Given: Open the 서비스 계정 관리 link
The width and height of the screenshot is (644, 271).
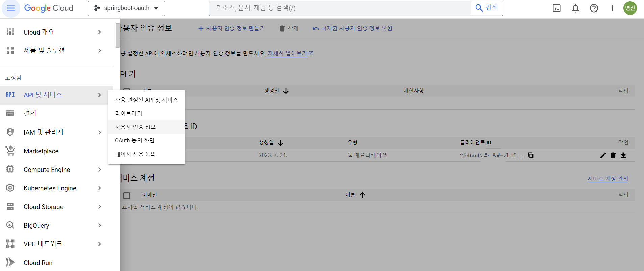Looking at the screenshot, I should click(x=608, y=179).
